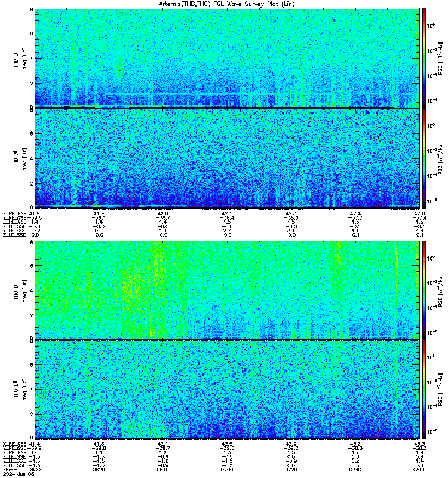Image resolution: width=448 pixels, height=478 pixels.
Task: Click the color bar beside the THB B∥ panel
Action: click(424, 158)
